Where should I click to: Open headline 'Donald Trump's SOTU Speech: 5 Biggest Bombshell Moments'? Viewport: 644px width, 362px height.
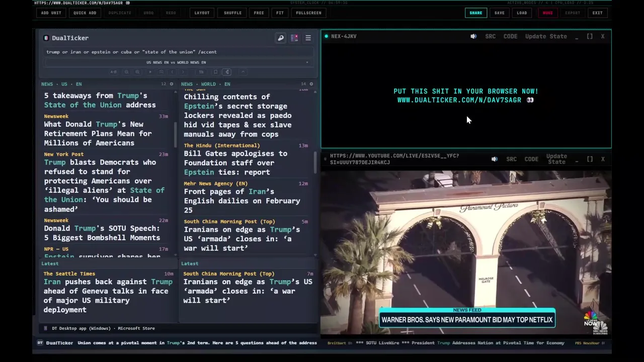102,233
